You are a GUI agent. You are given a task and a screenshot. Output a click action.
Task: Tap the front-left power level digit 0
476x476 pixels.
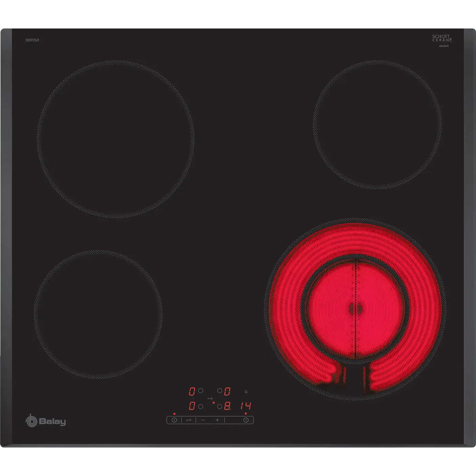[x=192, y=406]
